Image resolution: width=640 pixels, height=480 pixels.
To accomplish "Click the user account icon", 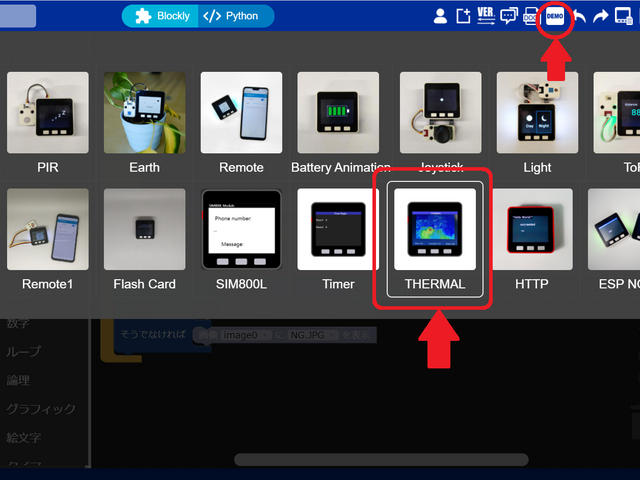I will pos(440,16).
